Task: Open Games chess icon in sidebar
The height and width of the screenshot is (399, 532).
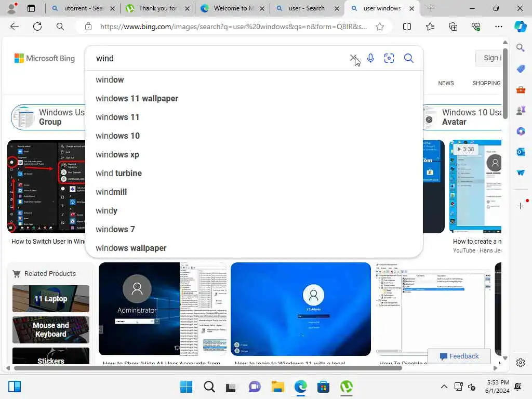Action: tap(521, 110)
